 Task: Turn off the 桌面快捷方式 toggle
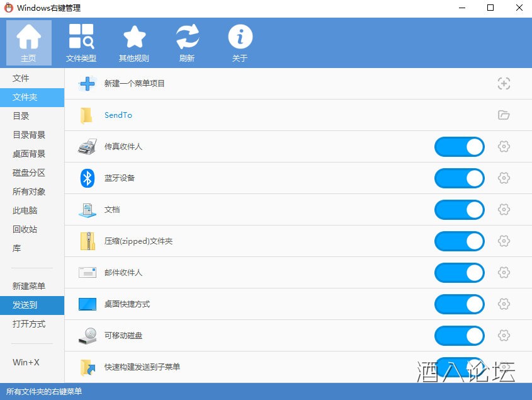(459, 304)
